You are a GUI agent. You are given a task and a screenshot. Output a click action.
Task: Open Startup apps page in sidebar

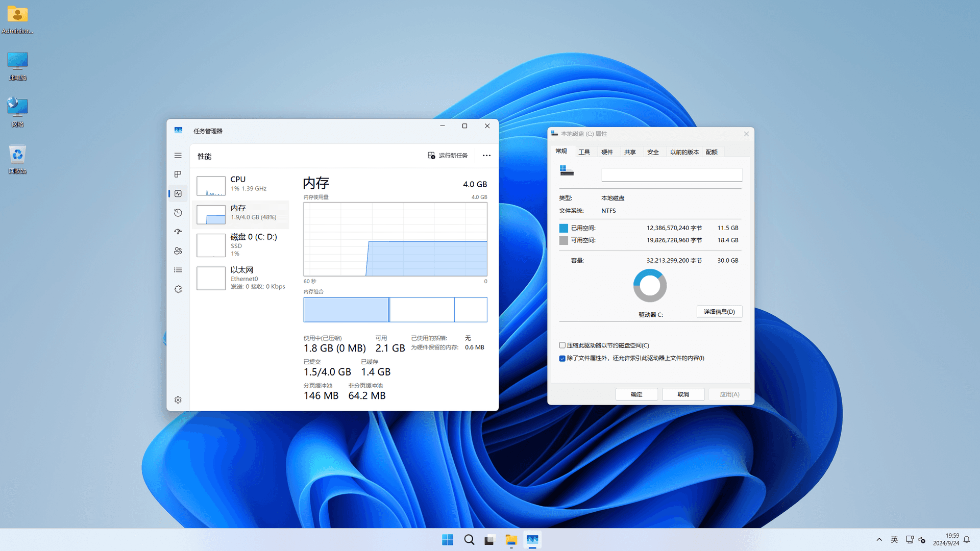(x=178, y=232)
